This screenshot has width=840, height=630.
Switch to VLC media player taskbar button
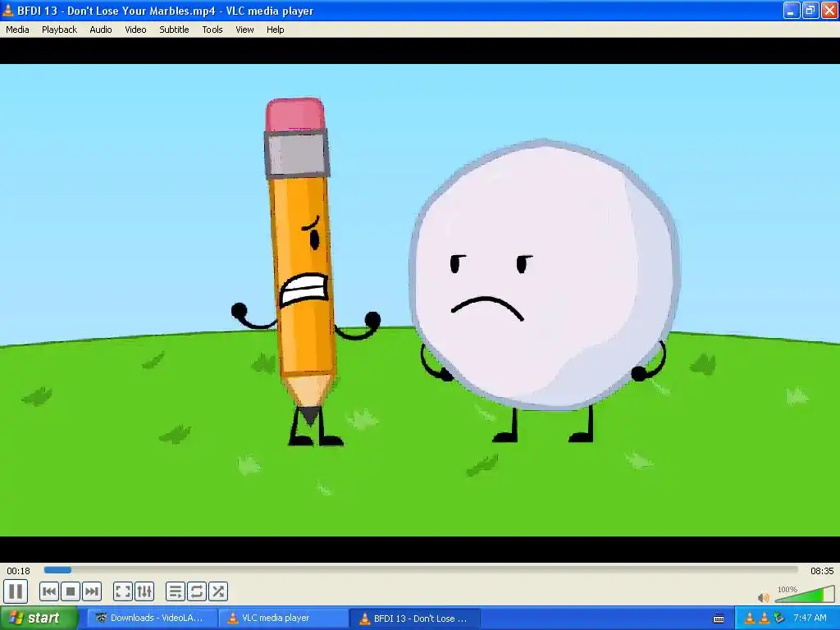tap(284, 619)
